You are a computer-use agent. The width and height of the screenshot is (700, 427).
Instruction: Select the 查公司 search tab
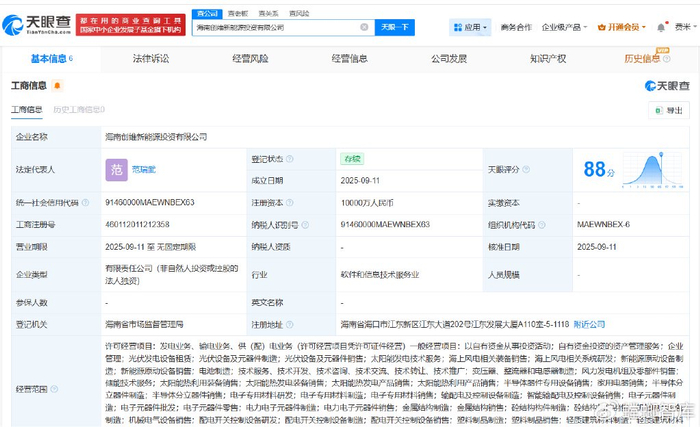[207, 13]
